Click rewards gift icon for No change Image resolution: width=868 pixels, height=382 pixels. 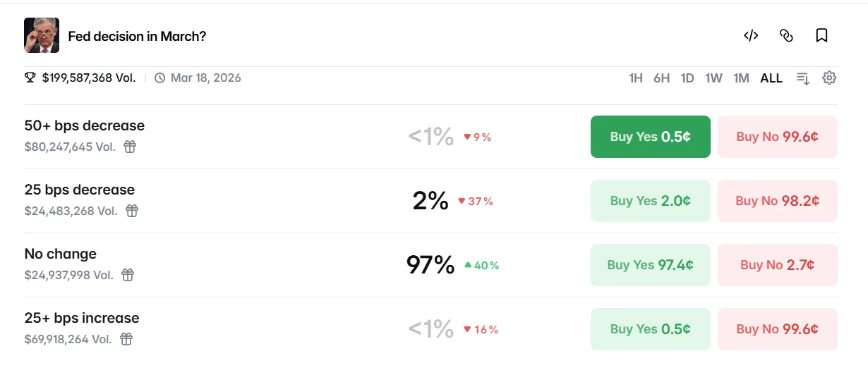click(128, 275)
